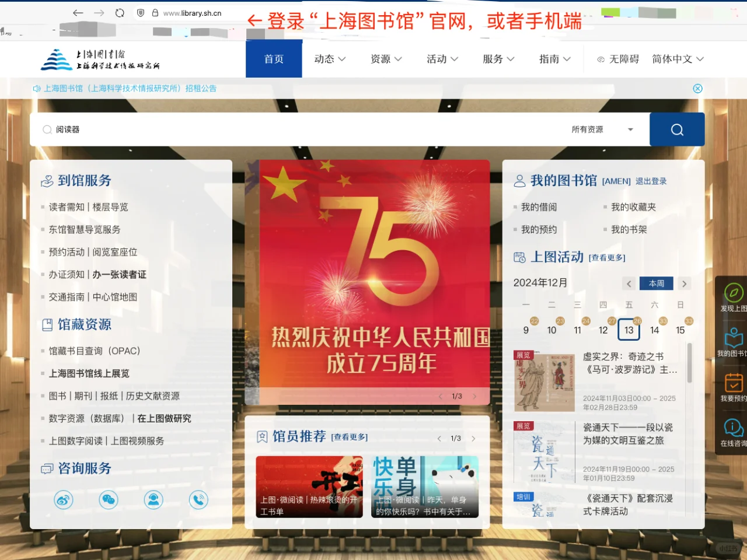Click the 本周 button in calendar
Viewport: 747px width, 560px height.
click(657, 283)
